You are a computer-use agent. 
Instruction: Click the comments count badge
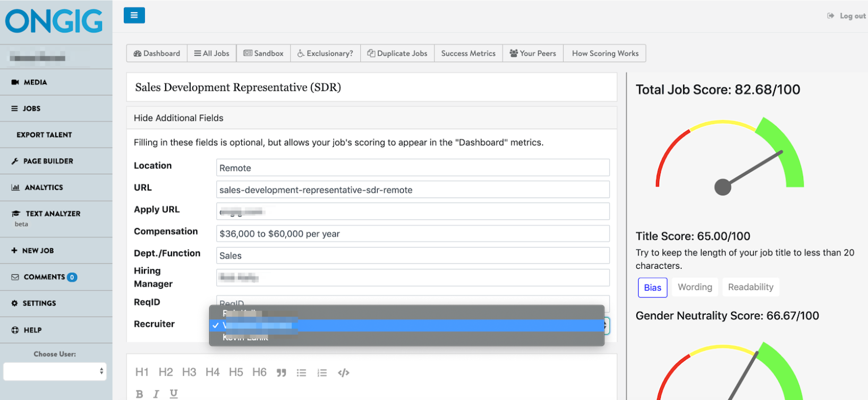click(x=72, y=277)
